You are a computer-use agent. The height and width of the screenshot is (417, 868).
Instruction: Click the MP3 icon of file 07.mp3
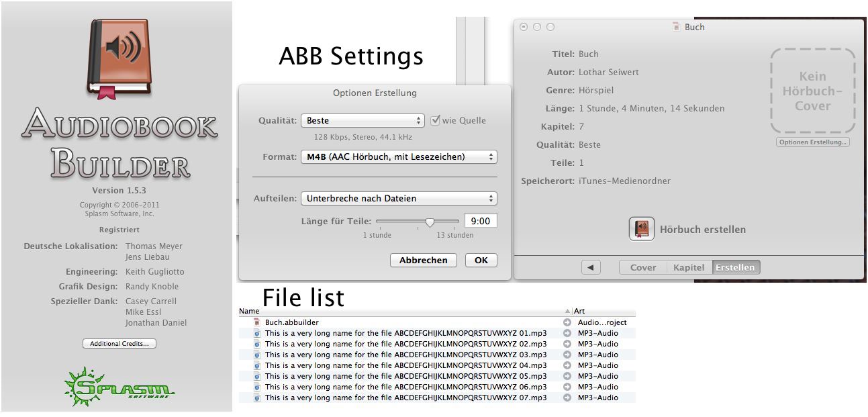coord(256,398)
